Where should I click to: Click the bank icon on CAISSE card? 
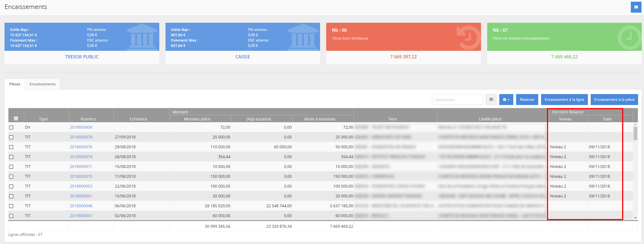click(x=303, y=37)
